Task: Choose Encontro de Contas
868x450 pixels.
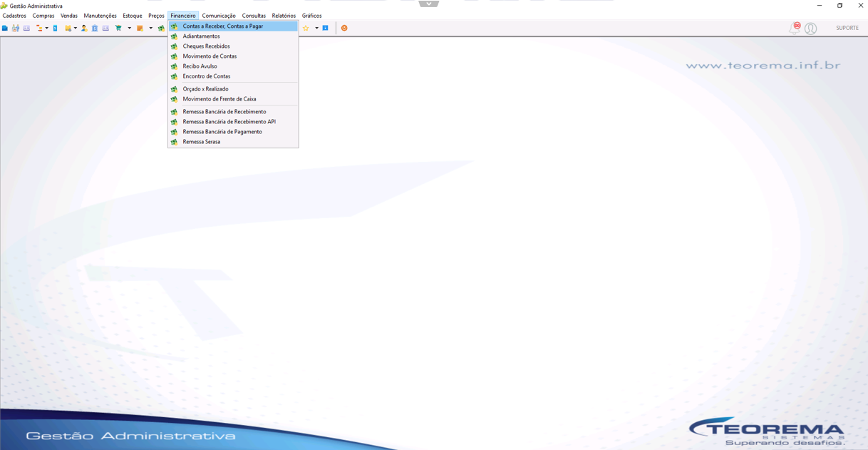Action: [233, 76]
